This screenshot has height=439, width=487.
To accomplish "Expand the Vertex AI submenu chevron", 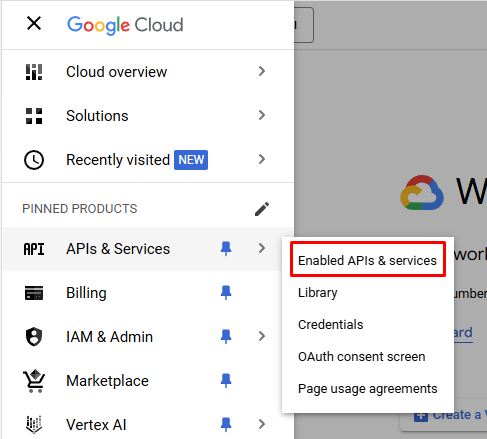I will pos(262,424).
